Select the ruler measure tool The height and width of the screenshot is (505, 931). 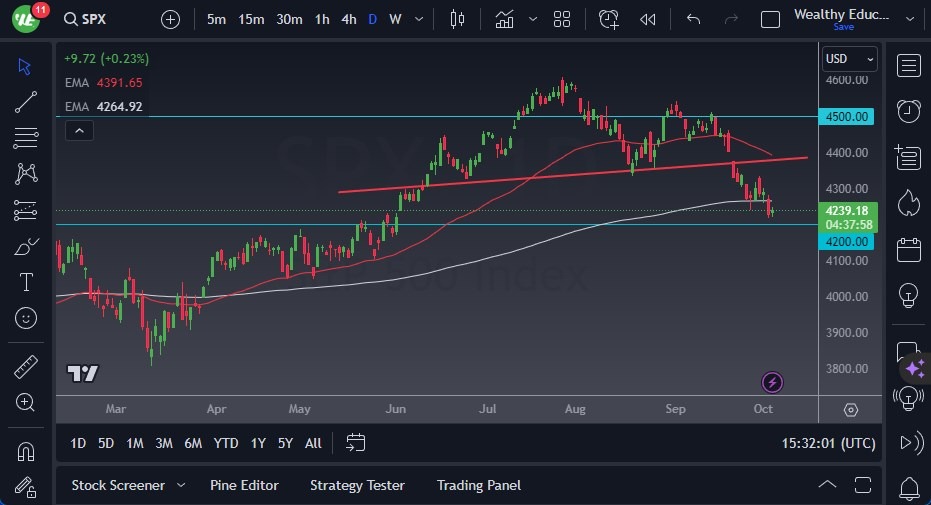click(x=27, y=367)
